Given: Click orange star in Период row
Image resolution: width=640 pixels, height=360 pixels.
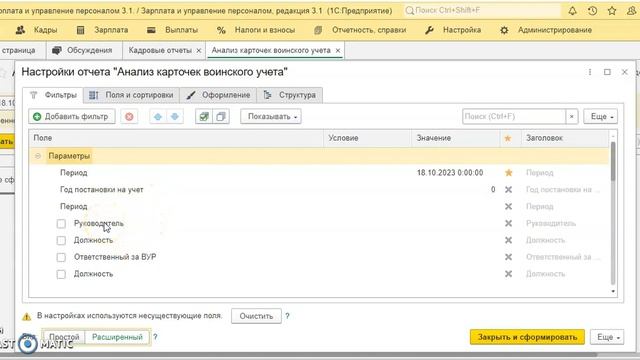Looking at the screenshot, I should tap(508, 173).
